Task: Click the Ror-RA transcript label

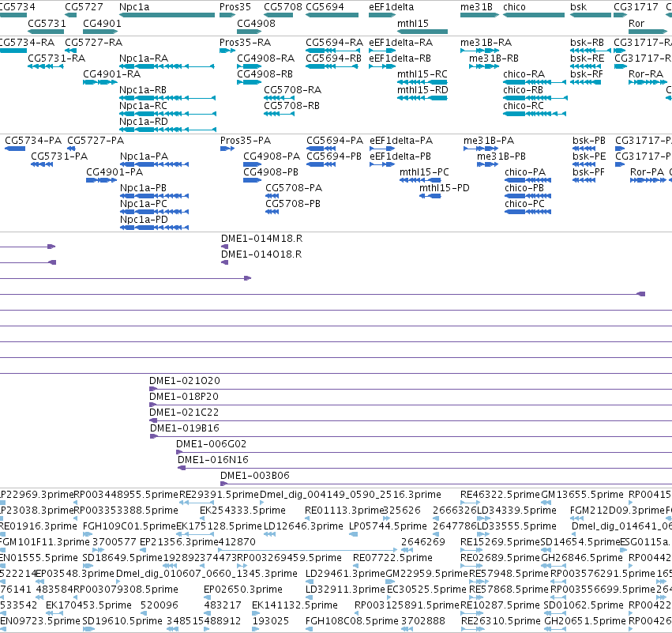Action: (x=645, y=73)
